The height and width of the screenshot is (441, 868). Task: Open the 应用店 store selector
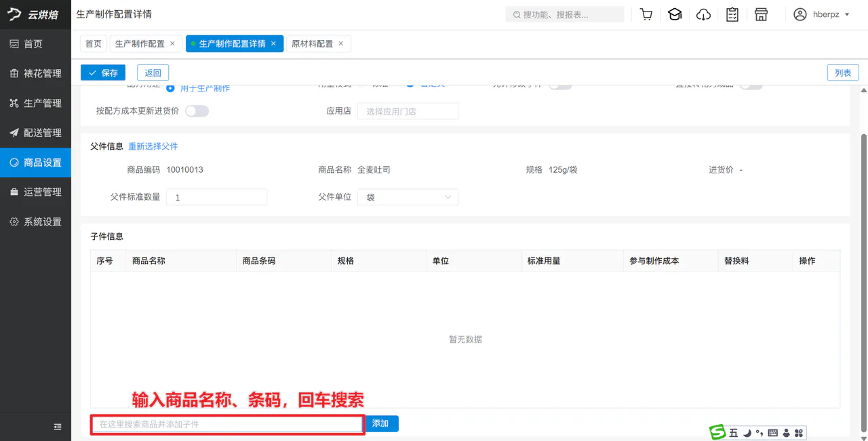[x=408, y=111]
